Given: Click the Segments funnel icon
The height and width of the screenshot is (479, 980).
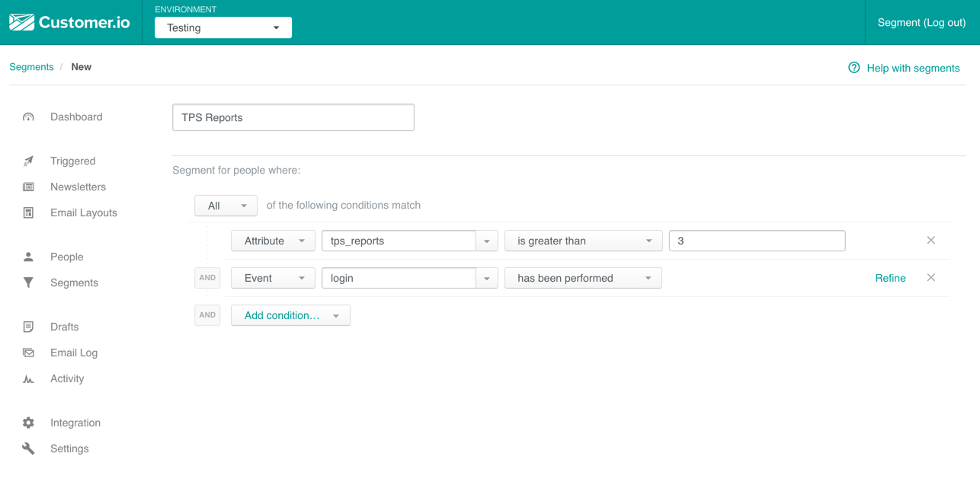Looking at the screenshot, I should pyautogui.click(x=28, y=283).
